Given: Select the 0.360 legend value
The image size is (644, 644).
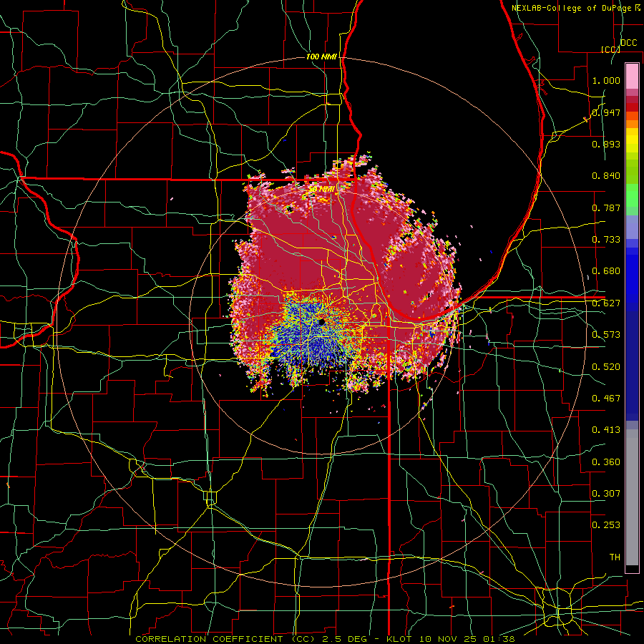Looking at the screenshot, I should (606, 462).
